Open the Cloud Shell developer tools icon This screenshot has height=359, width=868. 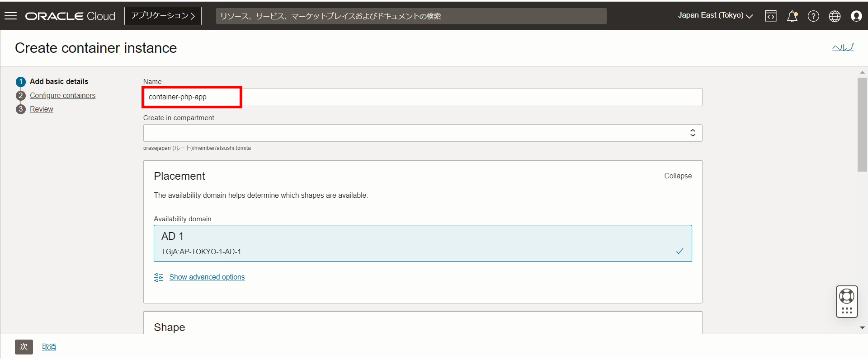[771, 16]
